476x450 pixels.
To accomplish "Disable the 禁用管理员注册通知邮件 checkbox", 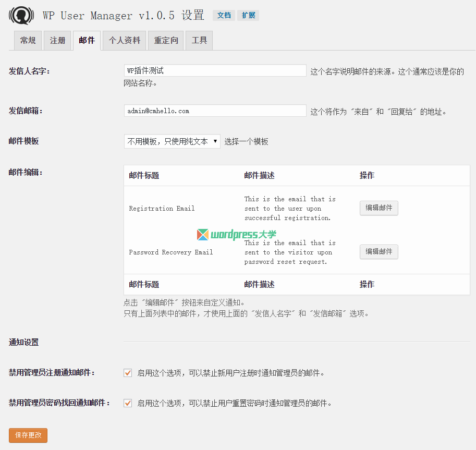I will click(128, 372).
